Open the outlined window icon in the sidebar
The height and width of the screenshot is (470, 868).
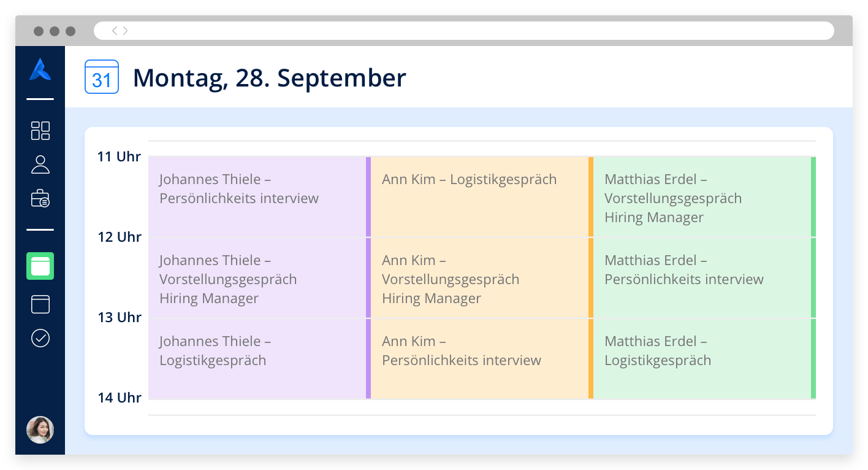tap(40, 304)
